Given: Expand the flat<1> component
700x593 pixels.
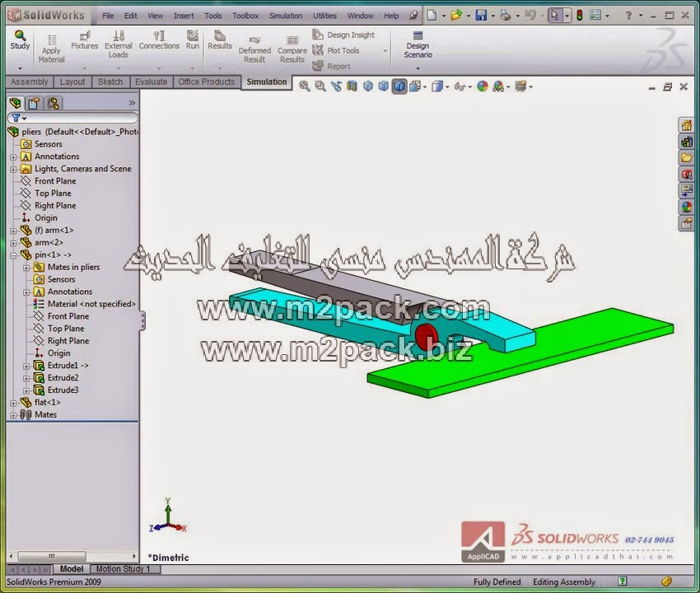Looking at the screenshot, I should (13, 403).
